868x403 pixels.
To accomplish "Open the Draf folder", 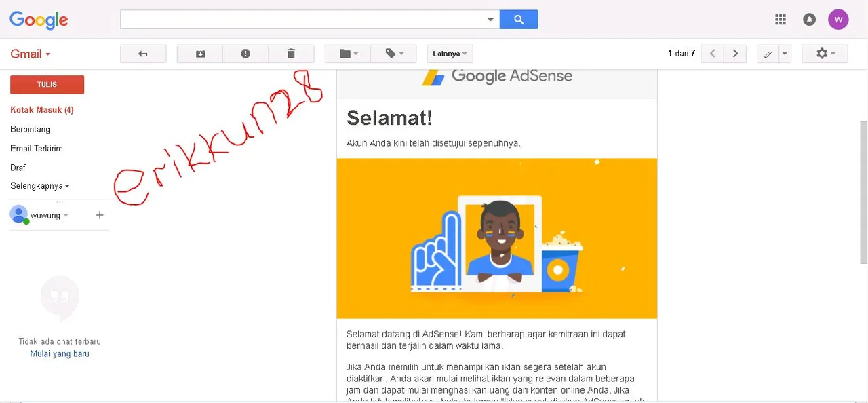I will (x=18, y=168).
